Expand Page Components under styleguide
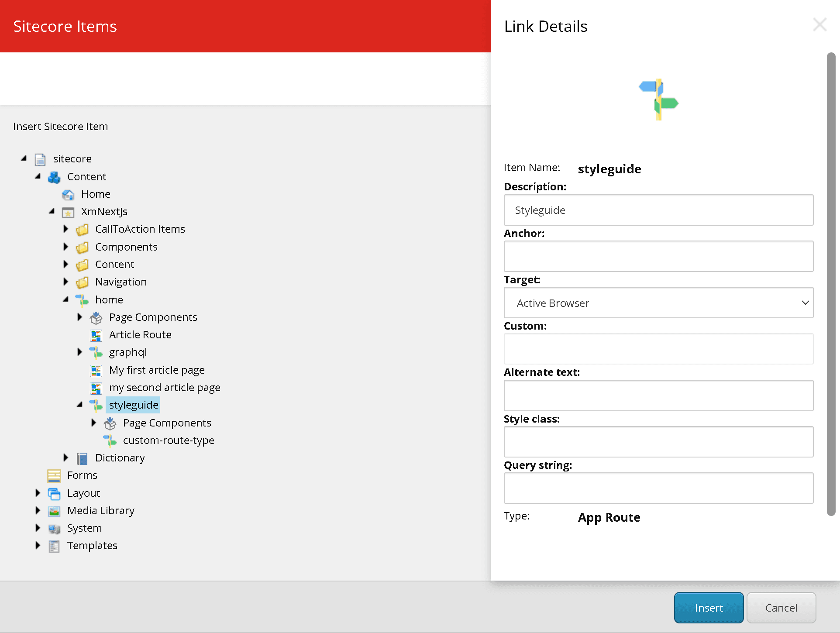This screenshot has width=840, height=633. click(x=93, y=423)
